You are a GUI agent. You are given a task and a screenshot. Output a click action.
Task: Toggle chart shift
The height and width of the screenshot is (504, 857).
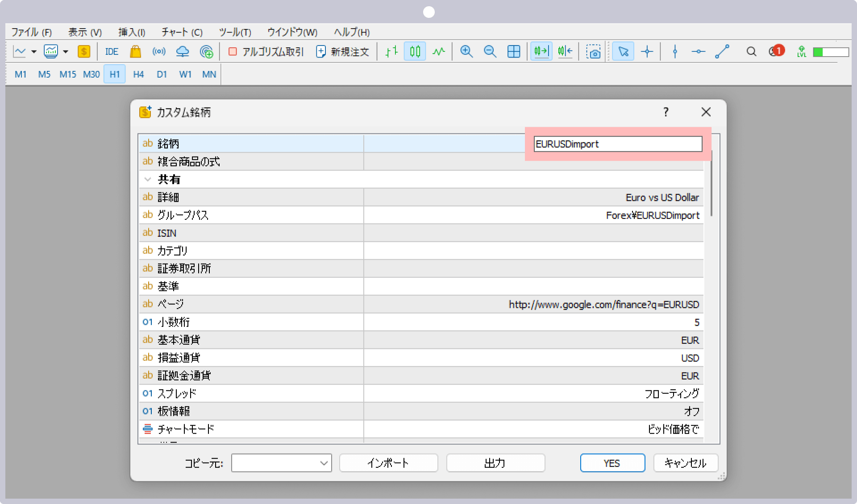(x=565, y=52)
